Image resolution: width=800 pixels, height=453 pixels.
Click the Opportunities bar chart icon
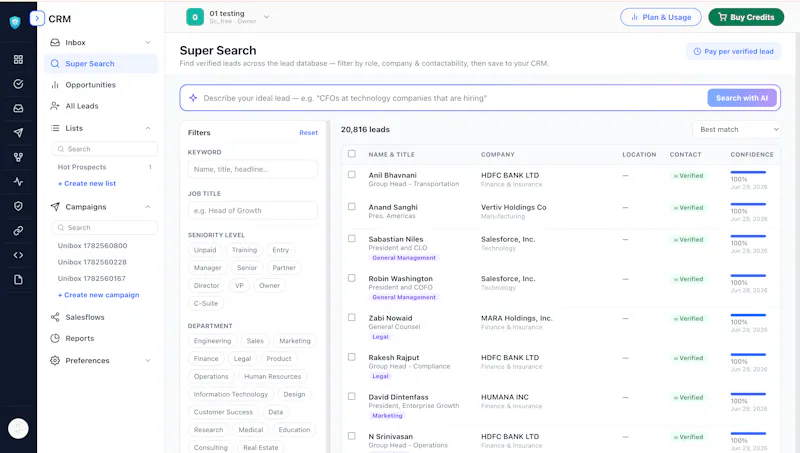click(x=55, y=85)
